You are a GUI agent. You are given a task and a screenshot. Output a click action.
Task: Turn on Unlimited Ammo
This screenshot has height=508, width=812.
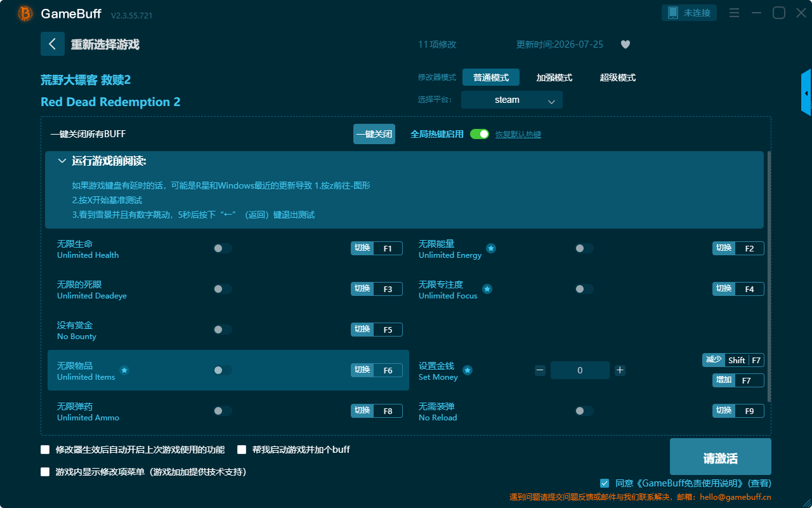[223, 411]
